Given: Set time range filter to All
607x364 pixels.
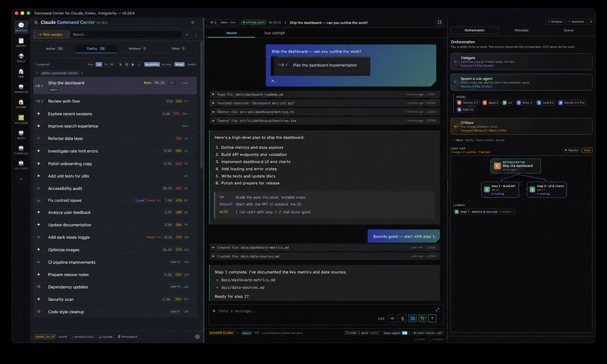Looking at the screenshot, I should pos(112,64).
